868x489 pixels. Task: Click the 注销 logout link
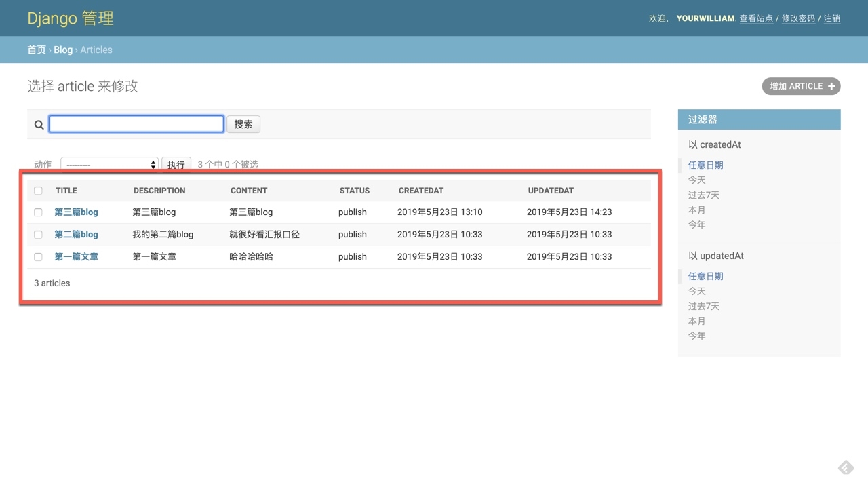click(x=832, y=18)
